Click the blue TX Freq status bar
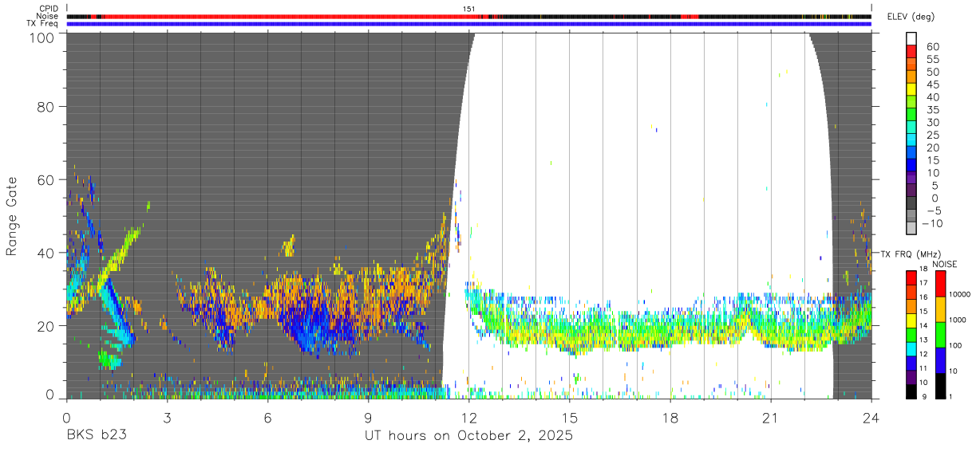Image resolution: width=980 pixels, height=452 pixels. (x=469, y=24)
